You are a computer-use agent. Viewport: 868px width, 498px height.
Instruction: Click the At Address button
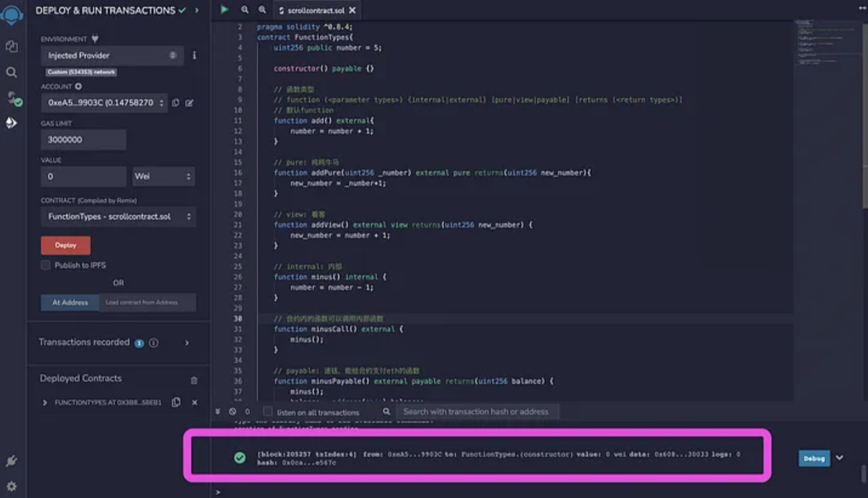69,303
